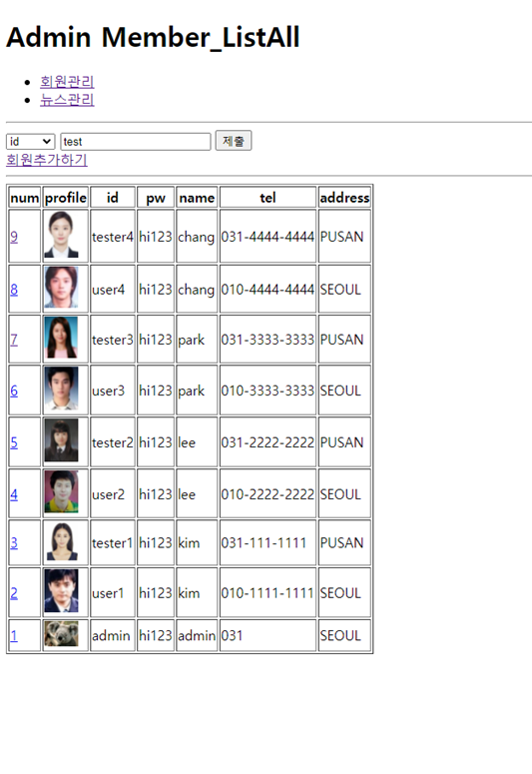Click tester4's profile photo

61,235
